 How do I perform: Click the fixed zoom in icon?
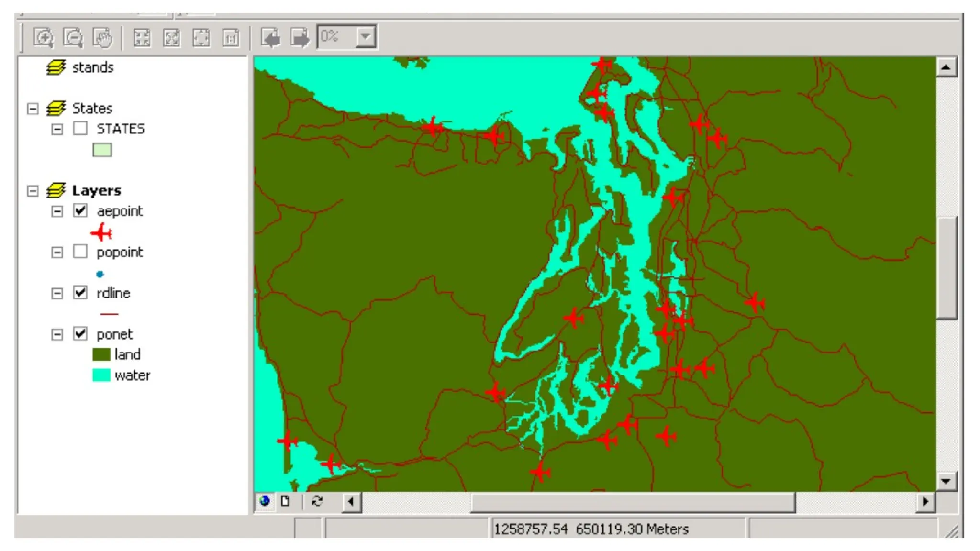[x=142, y=37]
